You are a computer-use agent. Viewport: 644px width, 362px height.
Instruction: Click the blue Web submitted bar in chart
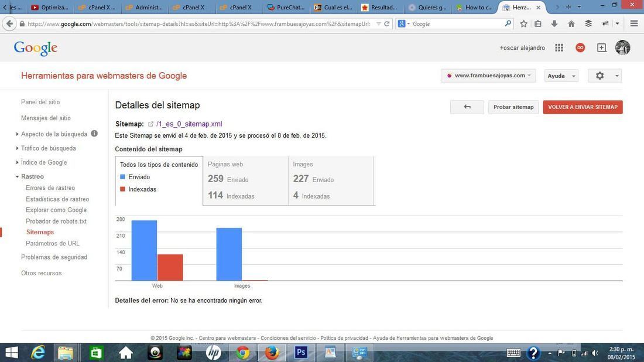point(144,251)
